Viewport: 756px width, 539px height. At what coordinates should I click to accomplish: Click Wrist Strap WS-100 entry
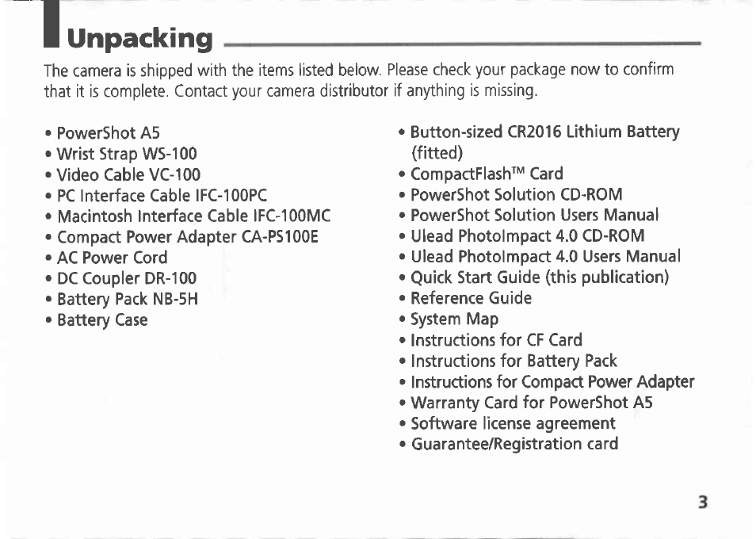pyautogui.click(x=127, y=154)
